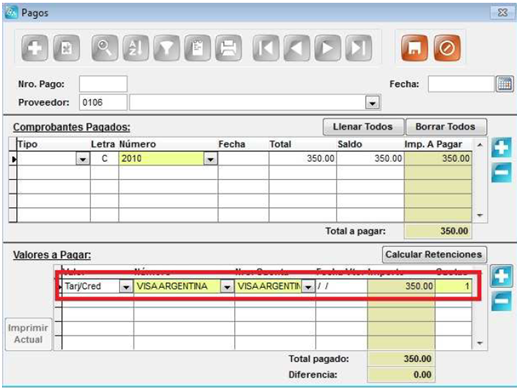Open the Fecha calendar picker icon
Image resolution: width=519 pixels, height=391 pixels.
(505, 84)
